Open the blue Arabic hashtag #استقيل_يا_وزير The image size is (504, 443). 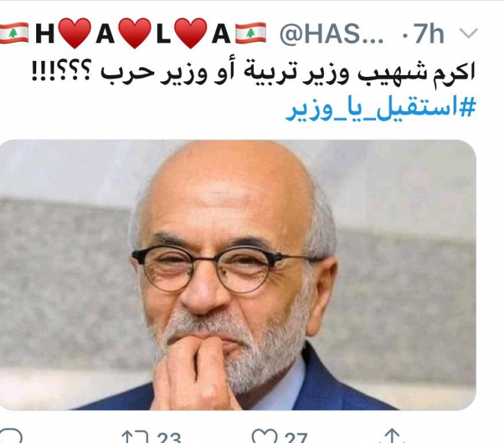tap(380, 109)
